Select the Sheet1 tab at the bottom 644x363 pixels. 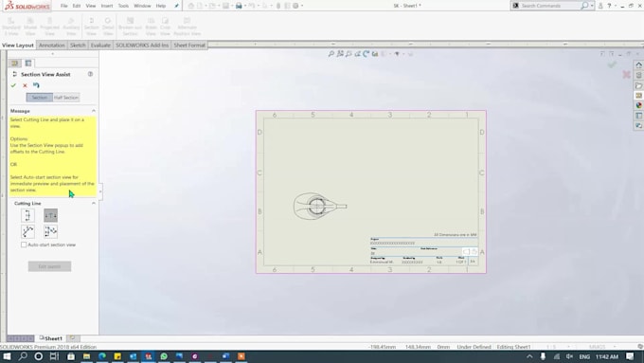(51, 338)
